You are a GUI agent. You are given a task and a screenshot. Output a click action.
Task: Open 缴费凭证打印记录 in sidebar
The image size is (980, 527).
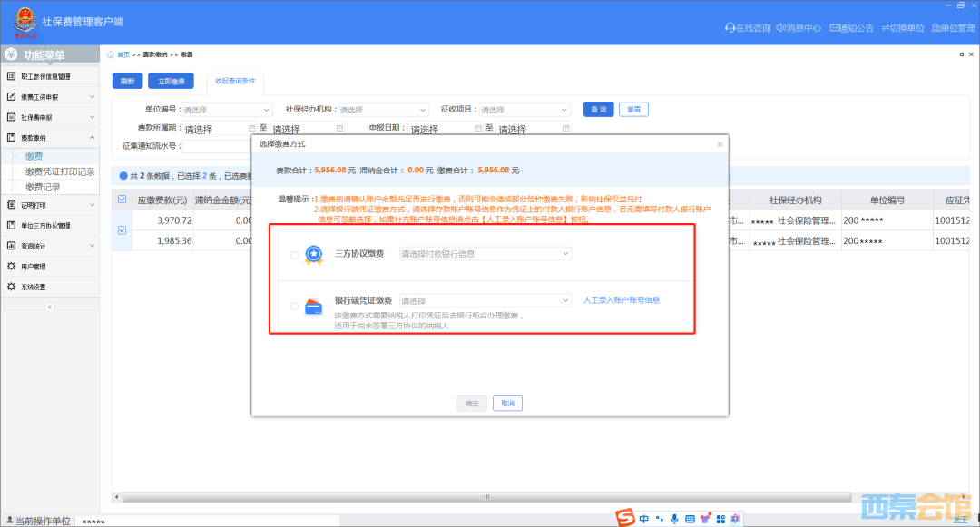[x=60, y=171]
